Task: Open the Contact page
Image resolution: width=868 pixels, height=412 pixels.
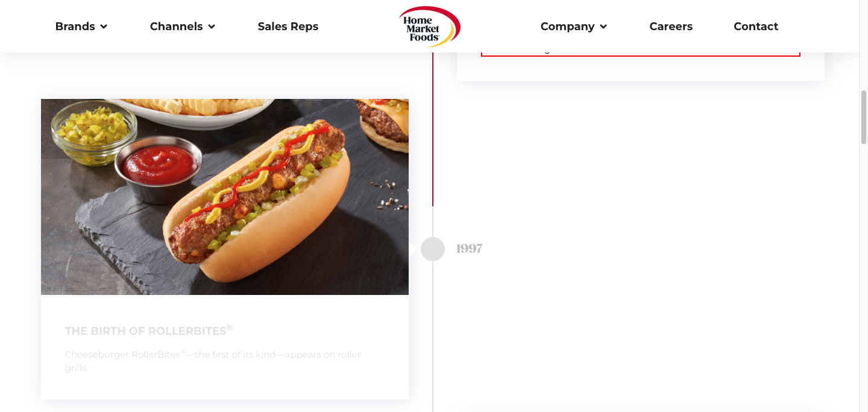Action: tap(756, 27)
